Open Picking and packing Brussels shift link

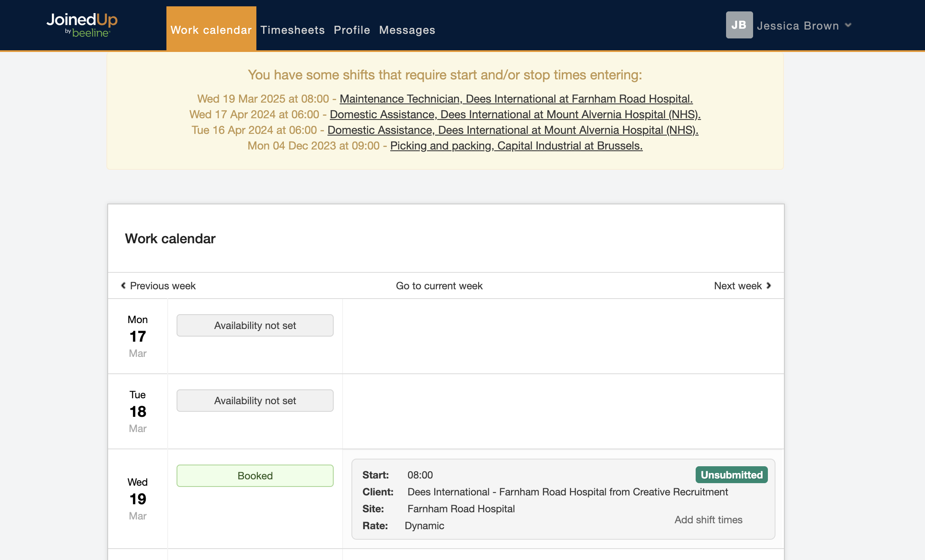click(x=516, y=146)
